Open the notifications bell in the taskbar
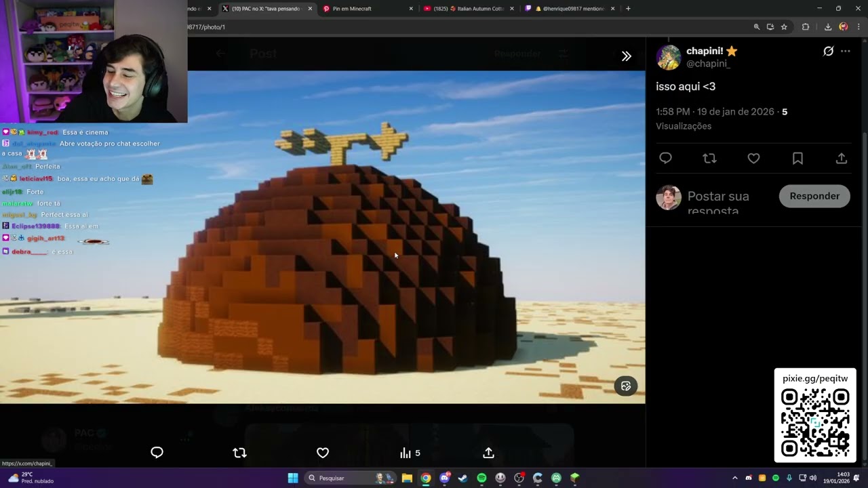 856,478
